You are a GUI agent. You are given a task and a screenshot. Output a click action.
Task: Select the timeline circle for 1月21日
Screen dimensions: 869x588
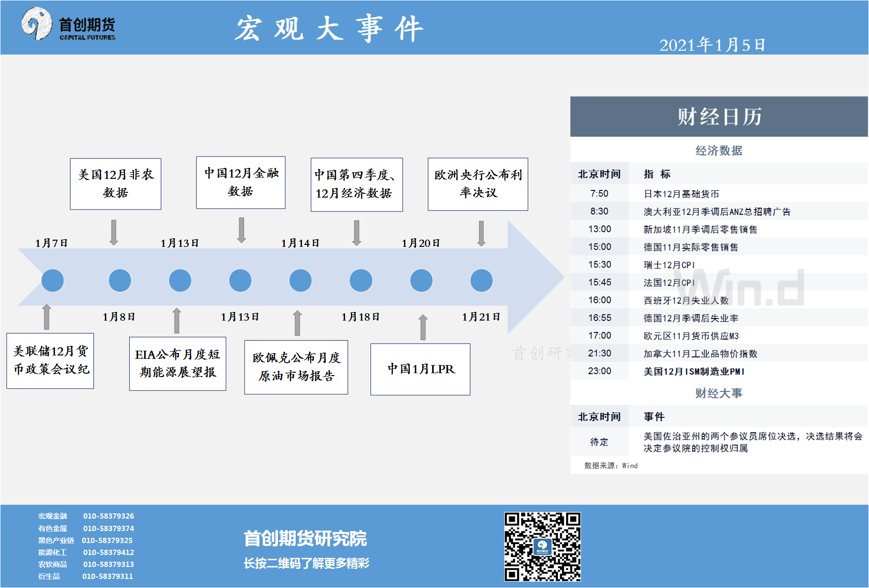[481, 280]
